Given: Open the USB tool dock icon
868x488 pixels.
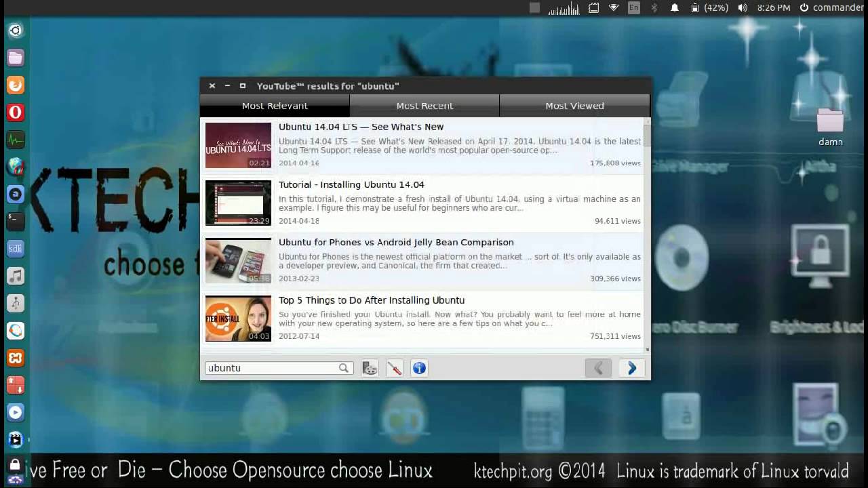Looking at the screenshot, I should (15, 303).
